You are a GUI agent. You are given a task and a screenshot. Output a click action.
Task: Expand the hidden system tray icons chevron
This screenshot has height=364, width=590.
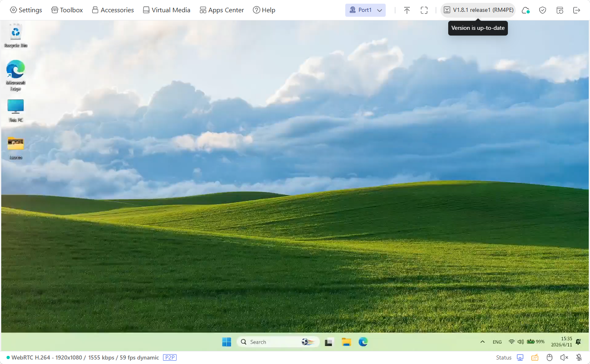pos(483,342)
